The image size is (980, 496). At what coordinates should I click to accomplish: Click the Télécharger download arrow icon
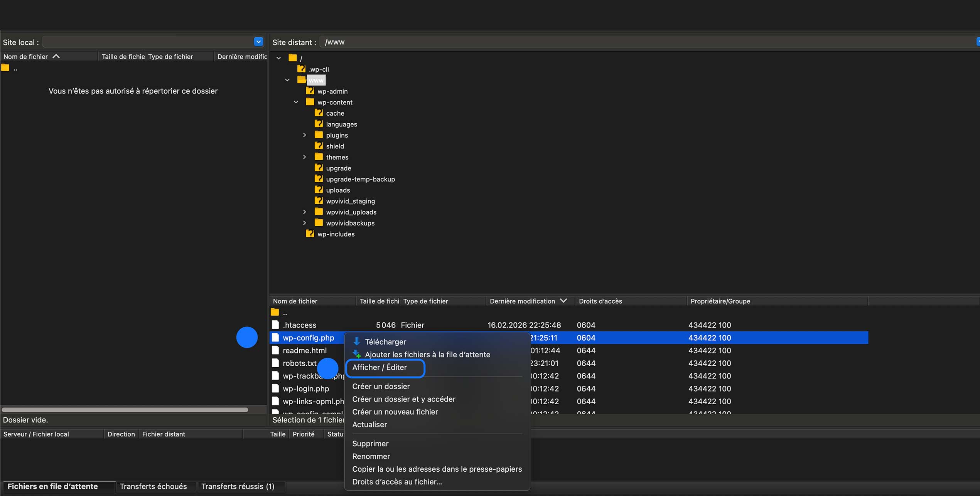coord(356,341)
